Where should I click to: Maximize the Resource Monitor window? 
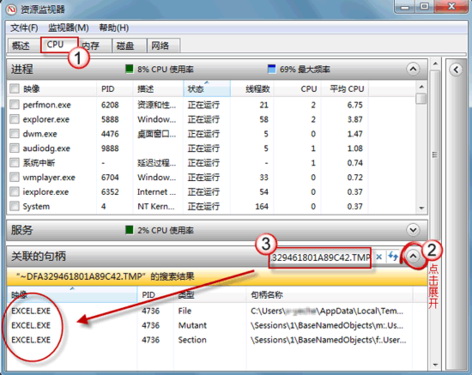click(424, 7)
